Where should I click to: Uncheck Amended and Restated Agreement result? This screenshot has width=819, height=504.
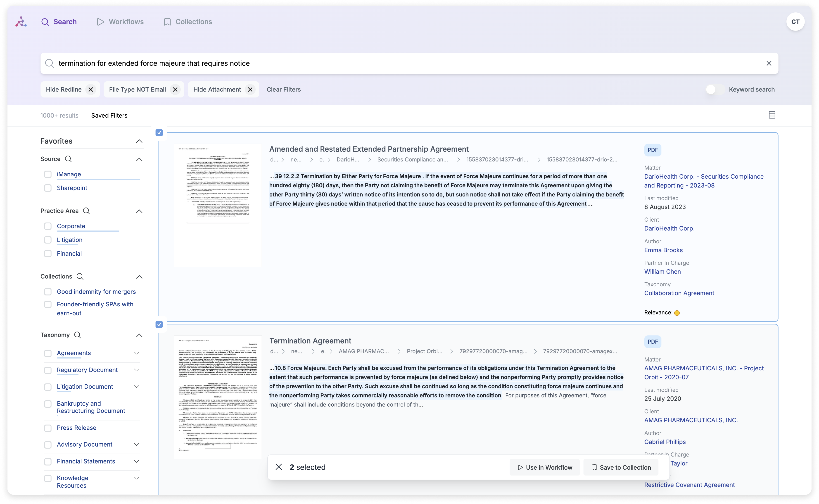159,133
